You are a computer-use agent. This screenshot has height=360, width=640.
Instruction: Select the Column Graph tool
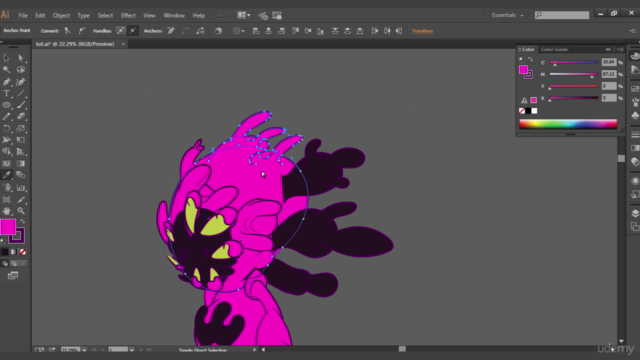pos(21,187)
